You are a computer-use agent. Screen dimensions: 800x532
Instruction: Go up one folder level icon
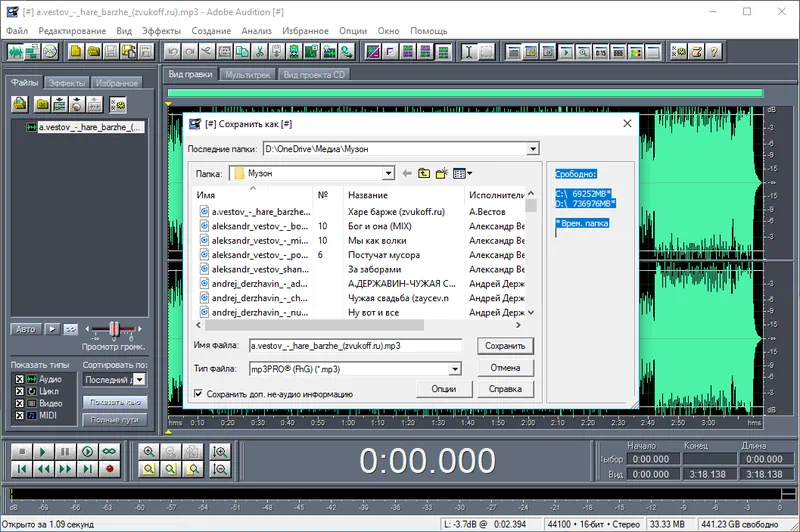[424, 173]
